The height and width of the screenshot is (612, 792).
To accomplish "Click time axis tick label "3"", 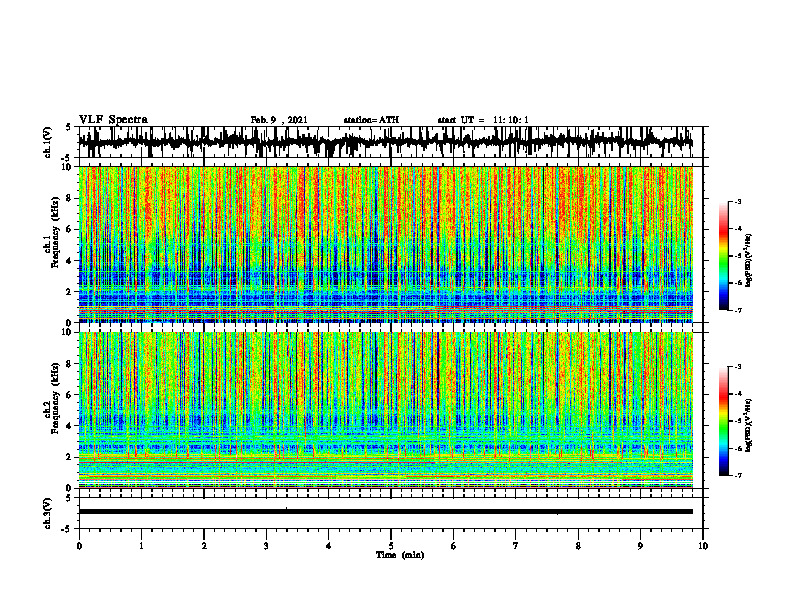I will pyautogui.click(x=266, y=546).
